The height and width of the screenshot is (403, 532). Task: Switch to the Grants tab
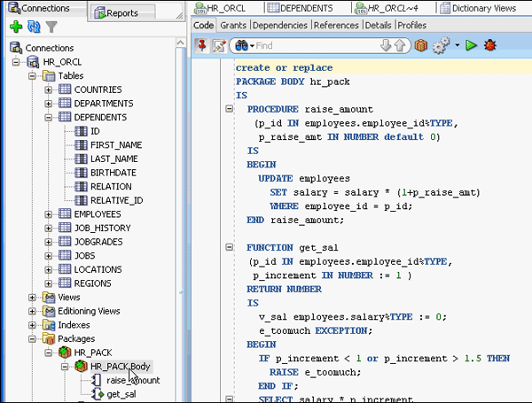[233, 26]
